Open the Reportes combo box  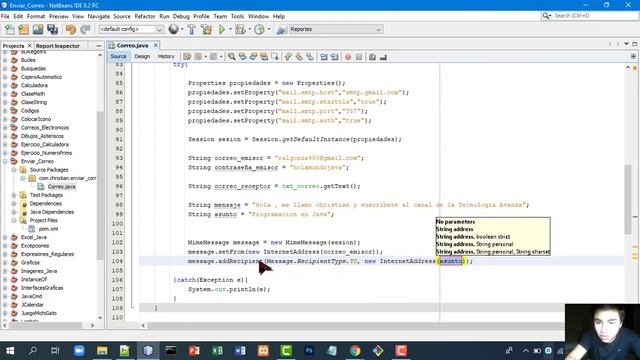click(336, 29)
